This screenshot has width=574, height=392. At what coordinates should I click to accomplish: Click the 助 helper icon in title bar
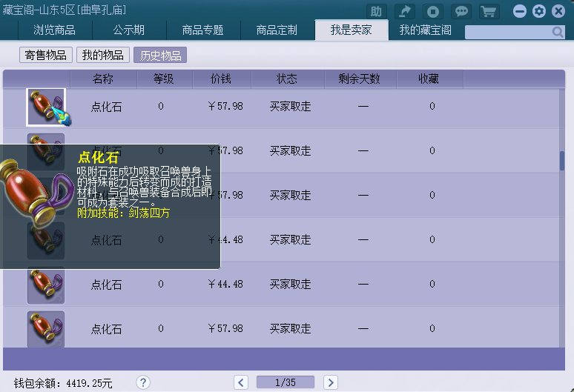pos(376,11)
